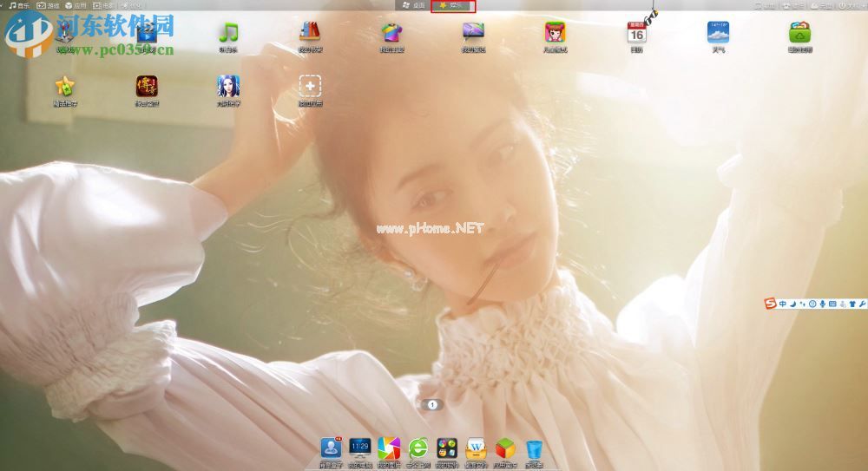
Task: Open the colorful cube app store icon
Action: click(x=504, y=448)
